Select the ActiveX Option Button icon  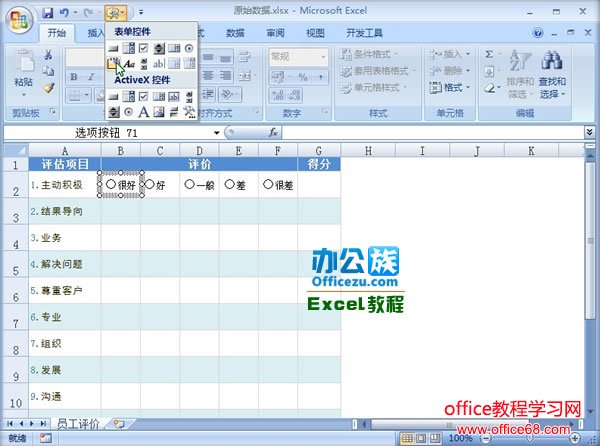click(x=129, y=112)
